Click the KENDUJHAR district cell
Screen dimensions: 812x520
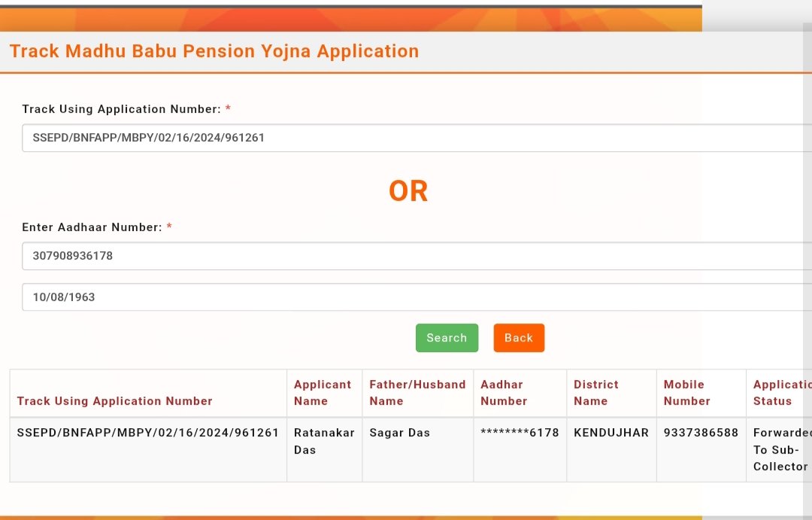(x=611, y=449)
